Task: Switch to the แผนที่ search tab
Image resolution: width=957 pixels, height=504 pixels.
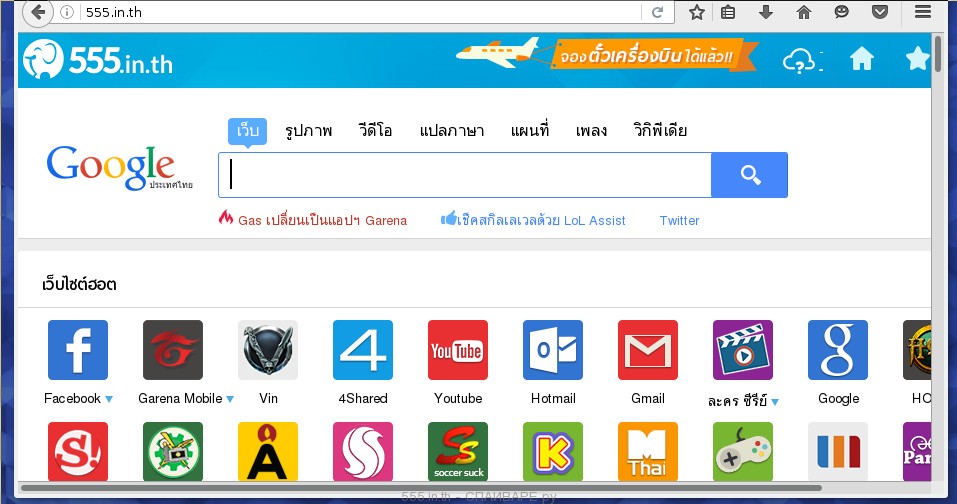Action: 529,131
